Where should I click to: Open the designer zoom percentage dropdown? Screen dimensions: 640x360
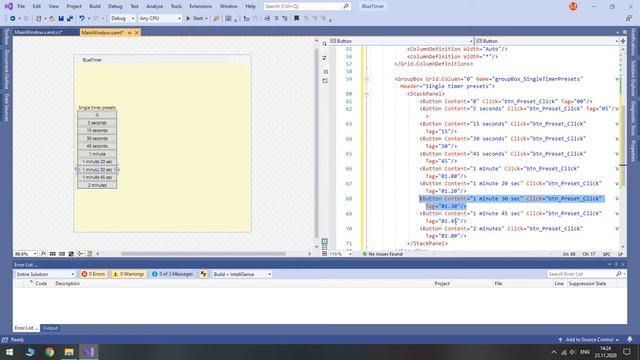click(25, 253)
